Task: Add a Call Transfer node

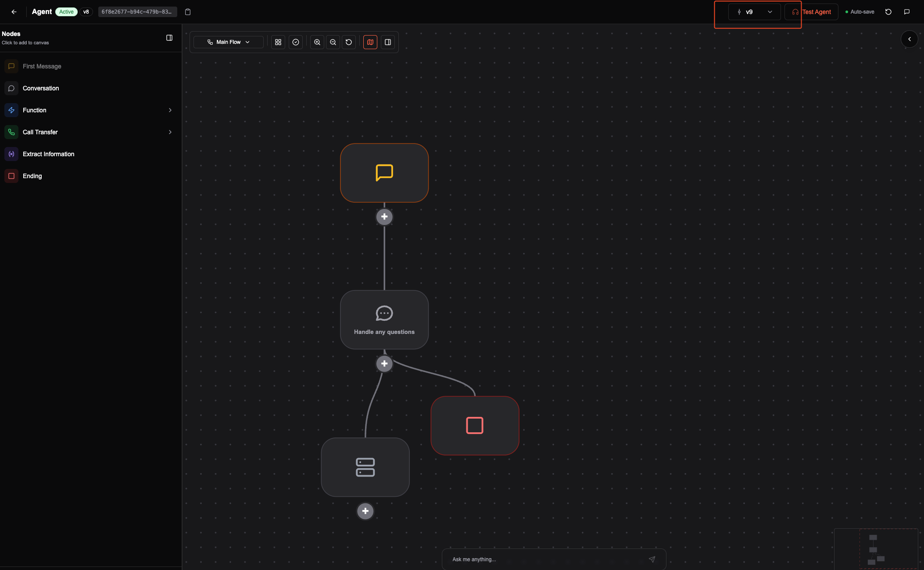Action: pyautogui.click(x=90, y=132)
